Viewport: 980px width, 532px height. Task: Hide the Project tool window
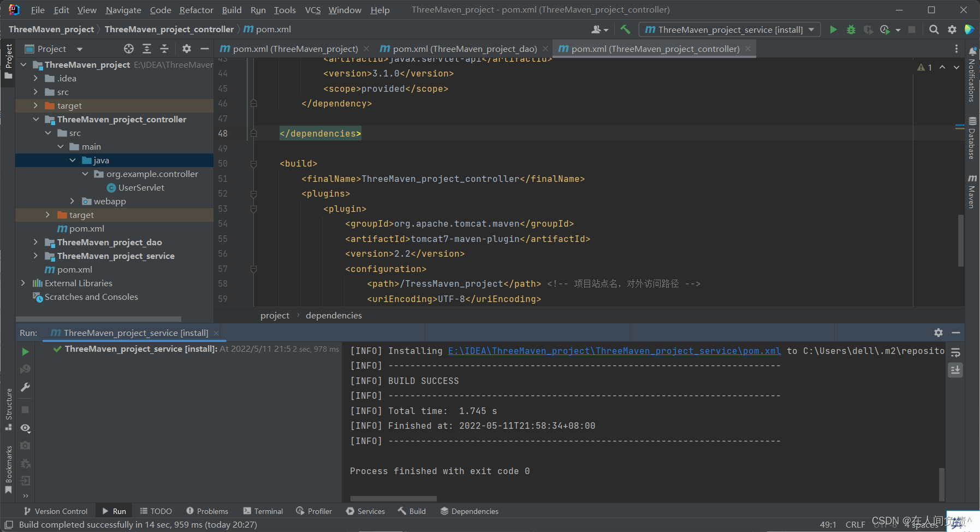click(x=205, y=49)
